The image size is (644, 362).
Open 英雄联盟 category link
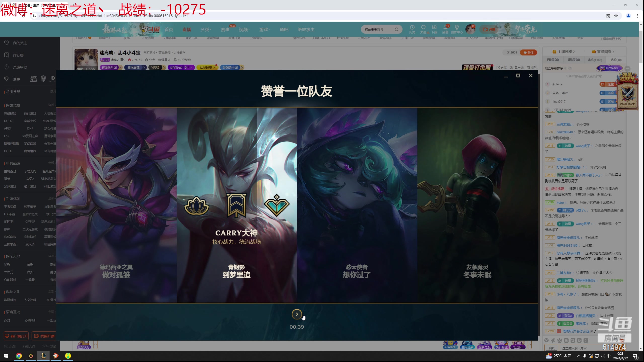tap(10, 113)
